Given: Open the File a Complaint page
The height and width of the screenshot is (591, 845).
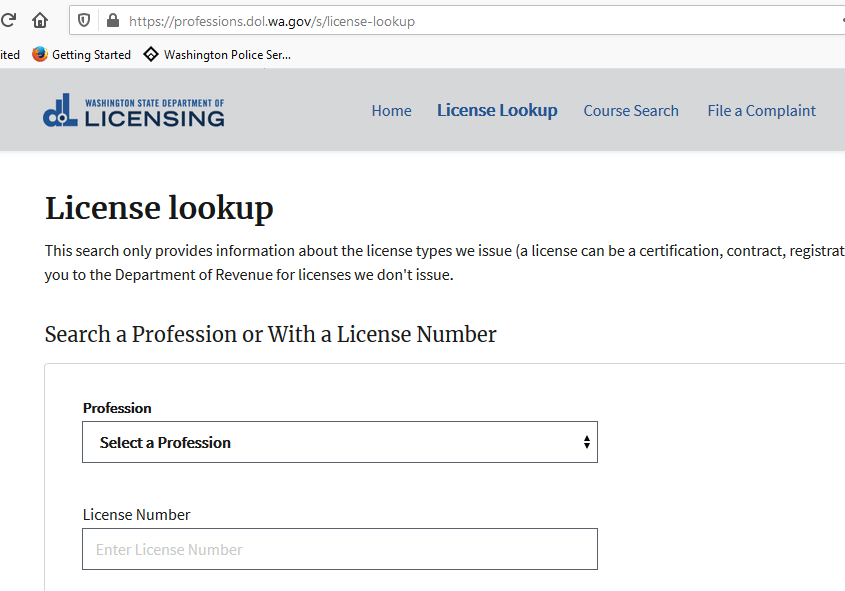Looking at the screenshot, I should click(x=761, y=111).
